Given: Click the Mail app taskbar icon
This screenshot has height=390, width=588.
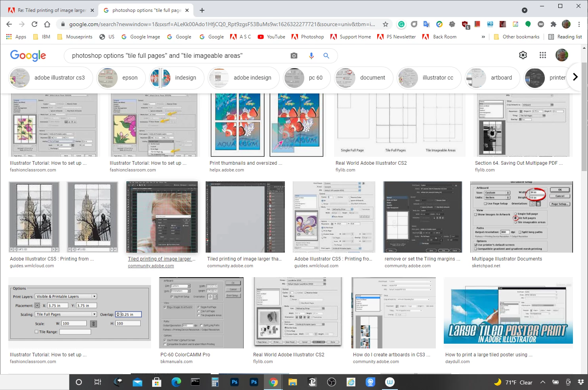Looking at the screenshot, I should [137, 382].
